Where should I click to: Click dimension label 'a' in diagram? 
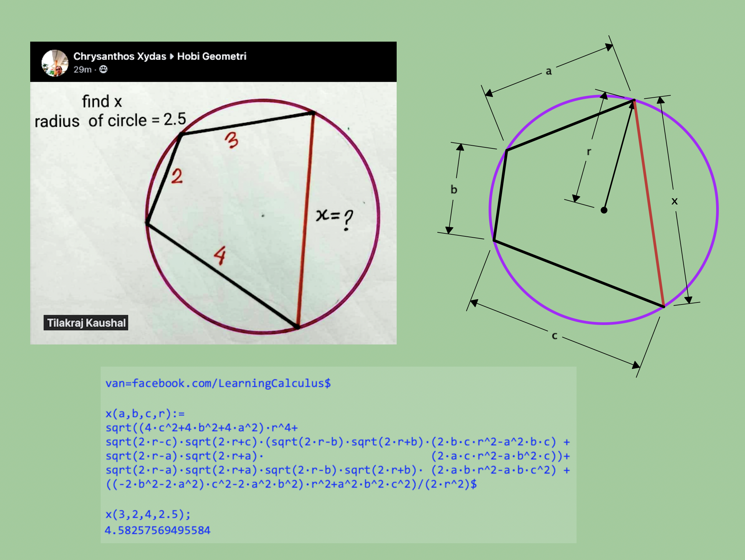click(x=548, y=71)
